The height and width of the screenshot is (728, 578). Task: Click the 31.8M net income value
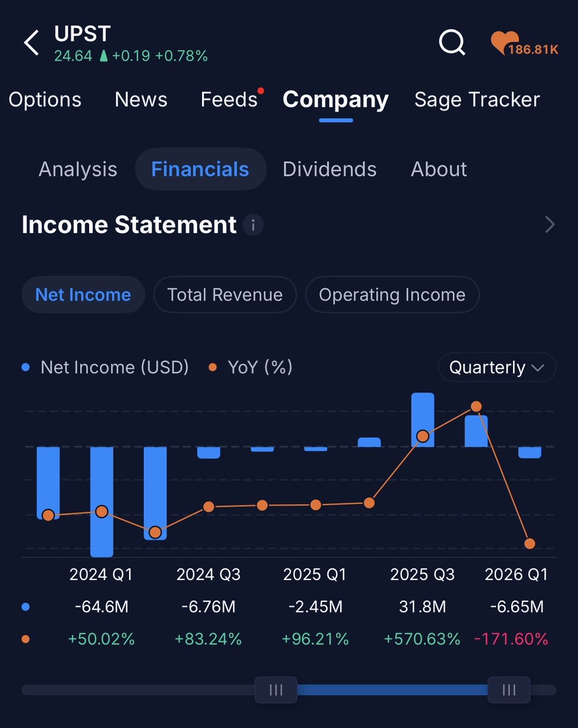(422, 607)
